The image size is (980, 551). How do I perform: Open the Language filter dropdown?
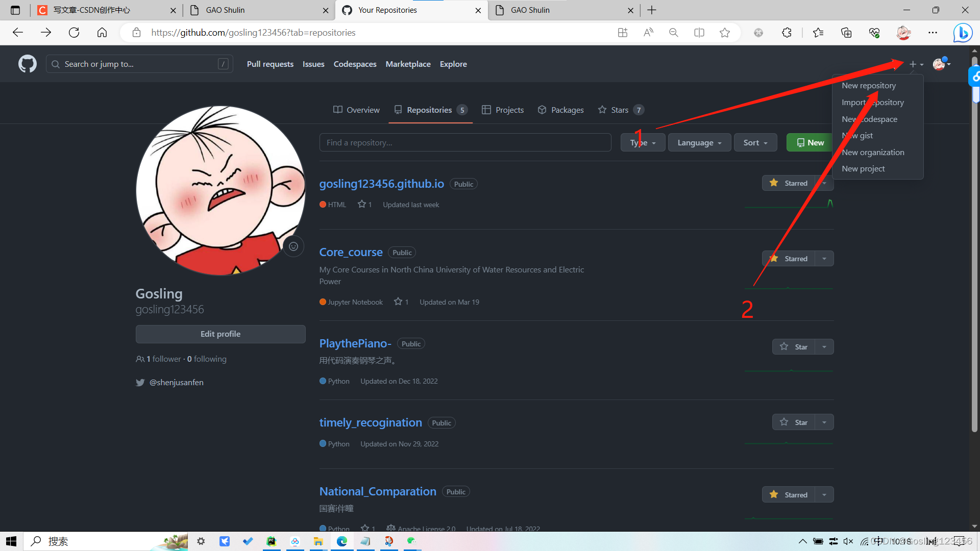point(699,142)
